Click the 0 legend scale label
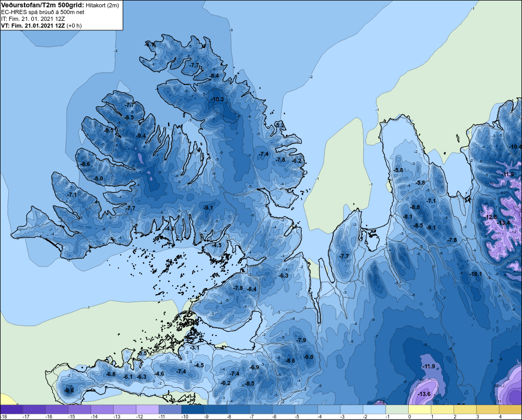 (410, 416)
